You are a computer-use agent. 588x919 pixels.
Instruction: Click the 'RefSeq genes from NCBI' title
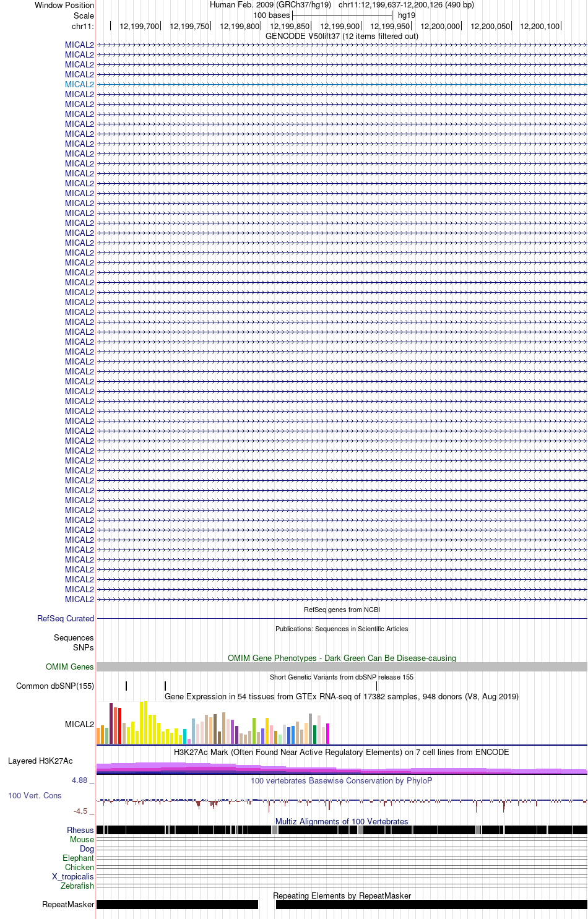coord(342,610)
